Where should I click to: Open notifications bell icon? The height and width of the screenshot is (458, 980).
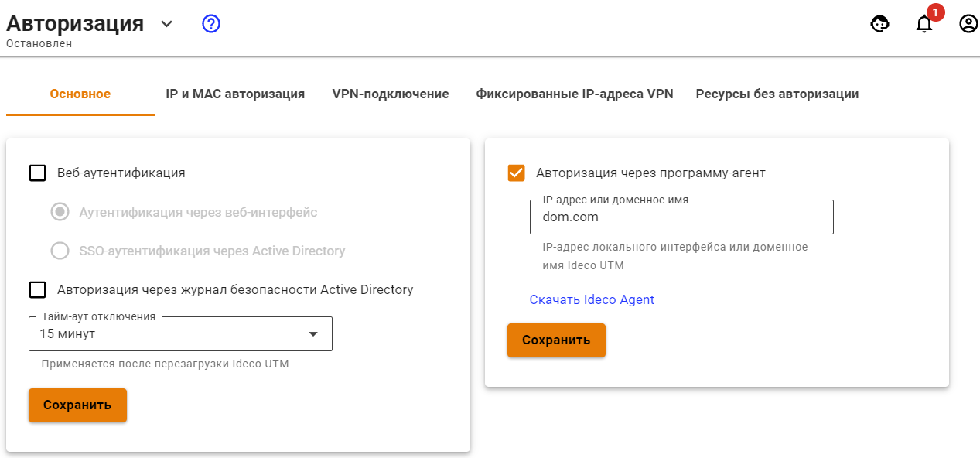click(x=924, y=24)
